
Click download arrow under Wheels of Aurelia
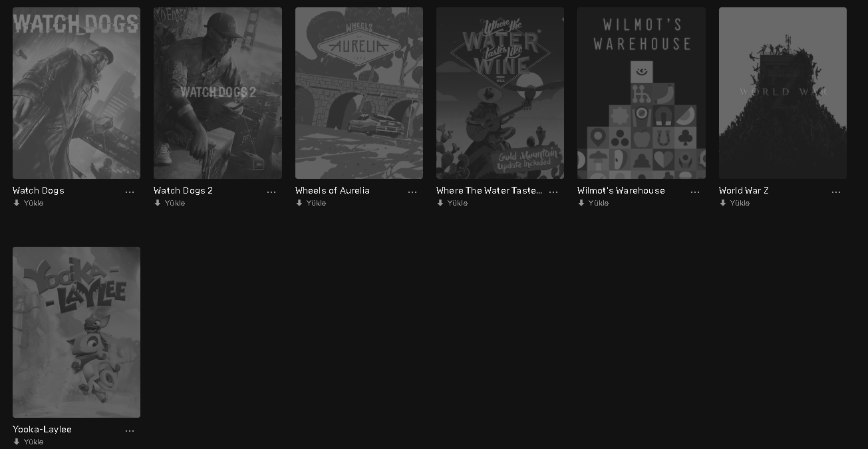click(x=299, y=203)
